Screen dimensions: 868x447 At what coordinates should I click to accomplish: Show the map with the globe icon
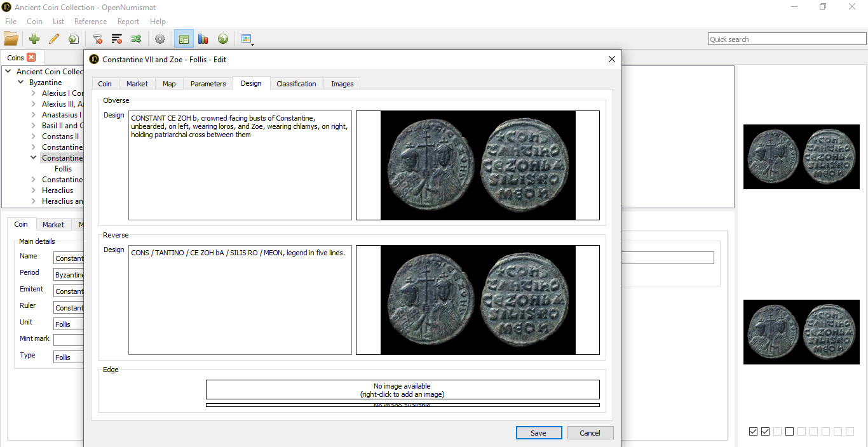click(x=223, y=39)
